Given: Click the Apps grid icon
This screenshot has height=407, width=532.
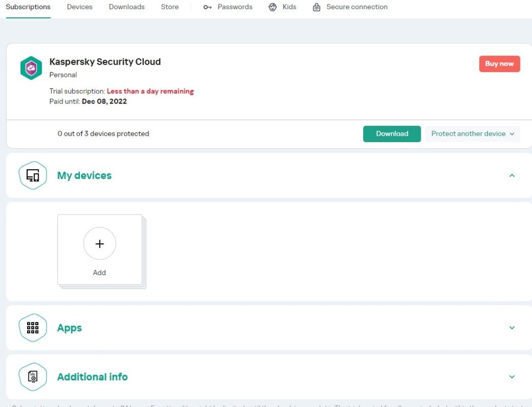Looking at the screenshot, I should [33, 328].
